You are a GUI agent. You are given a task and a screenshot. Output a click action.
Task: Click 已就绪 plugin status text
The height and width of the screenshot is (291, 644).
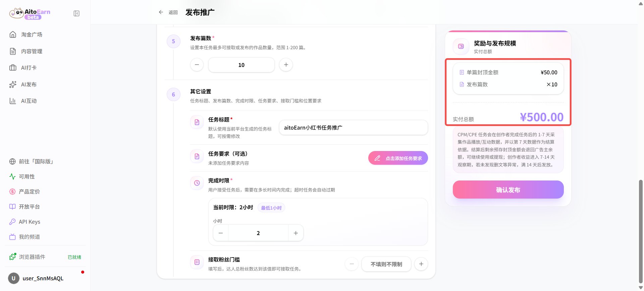point(74,257)
